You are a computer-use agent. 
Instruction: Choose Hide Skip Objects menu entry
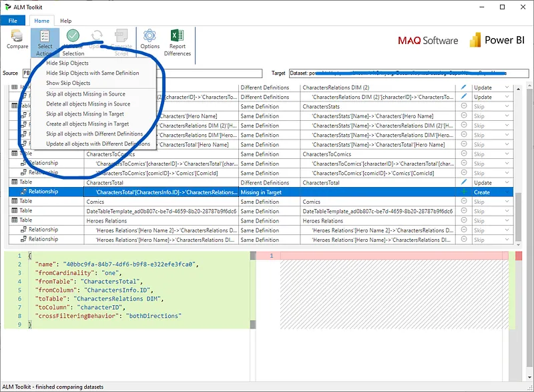point(67,63)
